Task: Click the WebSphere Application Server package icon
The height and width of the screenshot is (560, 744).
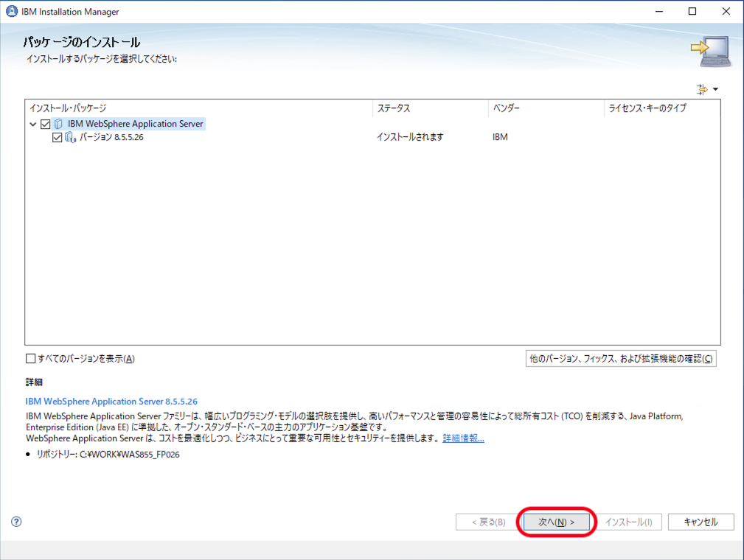Action: pyautogui.click(x=58, y=124)
